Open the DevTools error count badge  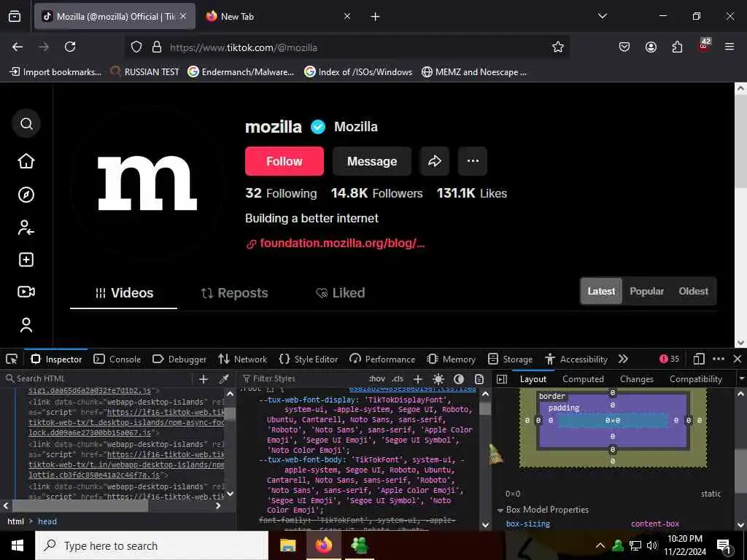[x=669, y=359]
